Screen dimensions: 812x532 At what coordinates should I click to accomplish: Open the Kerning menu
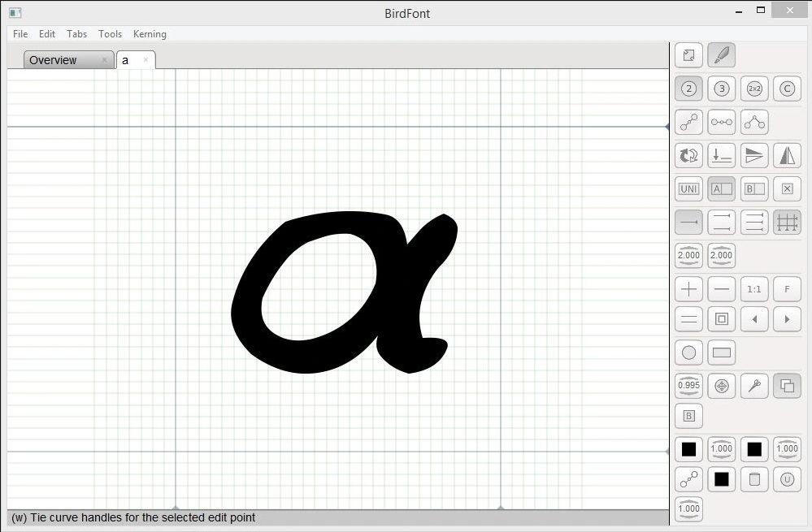[x=150, y=34]
